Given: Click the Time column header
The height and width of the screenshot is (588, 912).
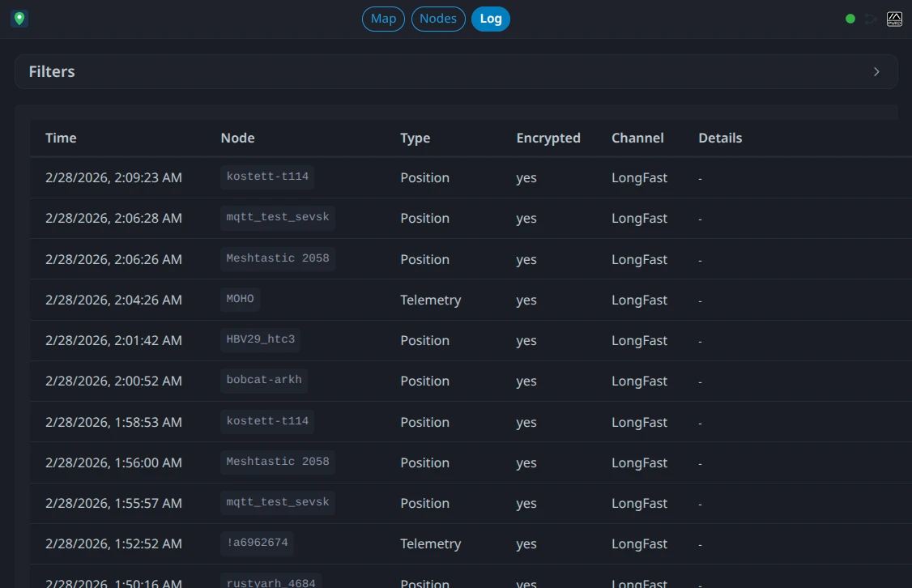Looking at the screenshot, I should point(61,138).
